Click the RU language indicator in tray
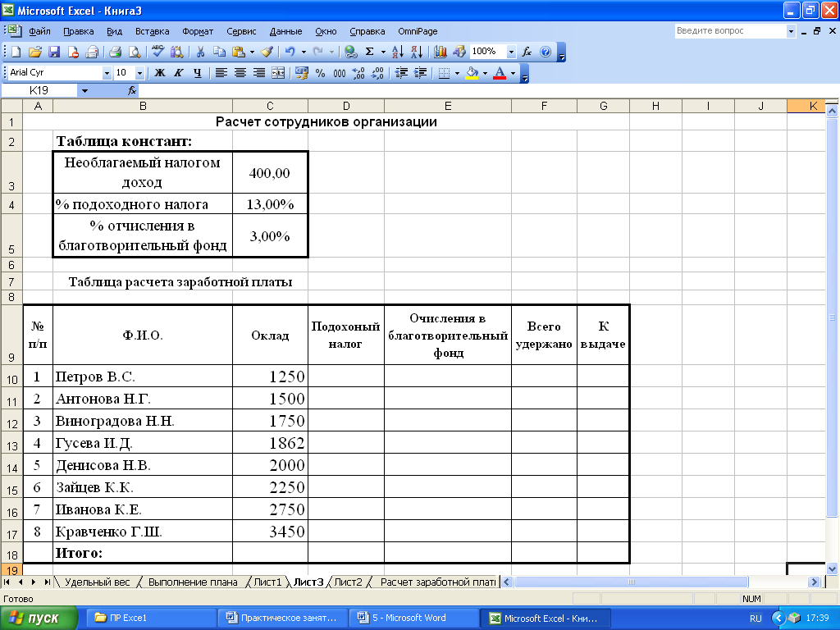This screenshot has width=840, height=630. pos(756,619)
